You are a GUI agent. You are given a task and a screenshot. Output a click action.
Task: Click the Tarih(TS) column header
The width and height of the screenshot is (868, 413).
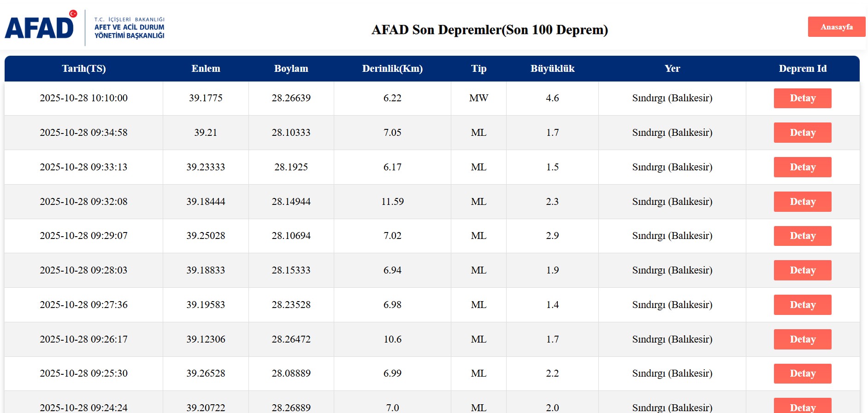[x=84, y=69]
